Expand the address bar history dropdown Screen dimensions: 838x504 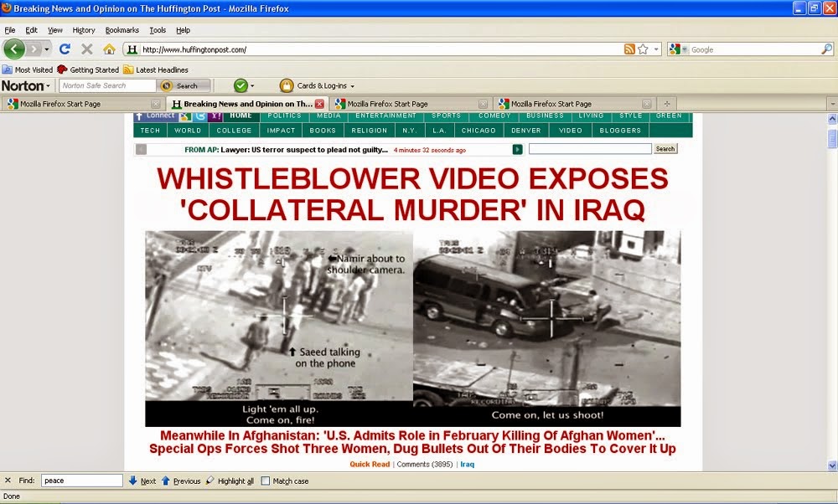coord(656,49)
